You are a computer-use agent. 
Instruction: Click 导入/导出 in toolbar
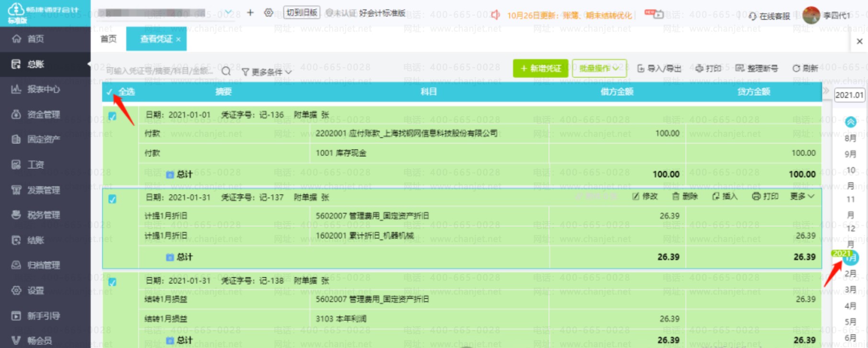pyautogui.click(x=659, y=68)
